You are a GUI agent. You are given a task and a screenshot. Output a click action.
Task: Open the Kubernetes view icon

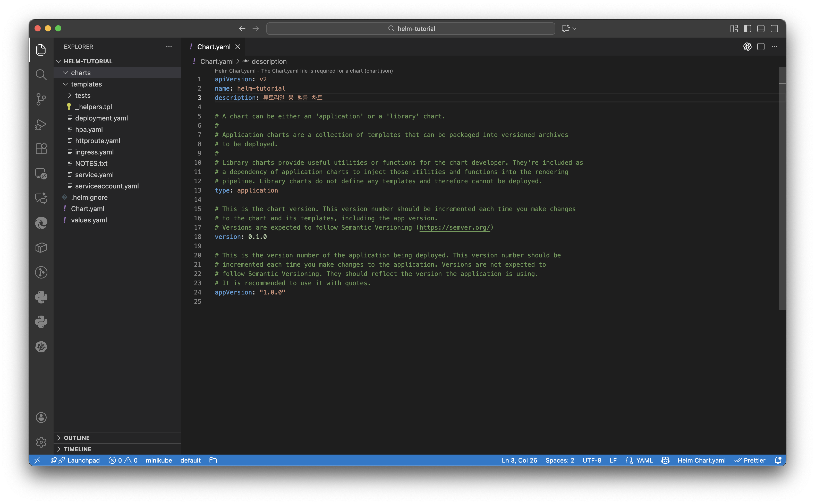[x=41, y=347]
